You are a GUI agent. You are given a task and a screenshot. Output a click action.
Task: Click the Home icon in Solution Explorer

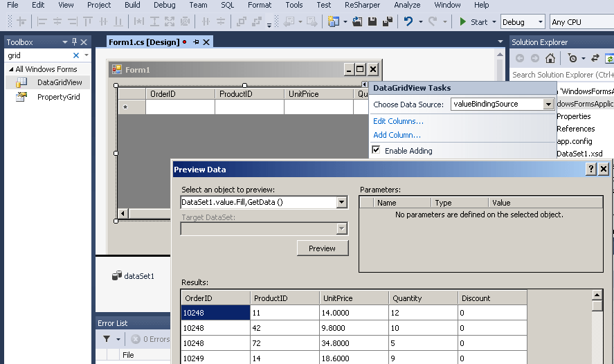pyautogui.click(x=550, y=58)
